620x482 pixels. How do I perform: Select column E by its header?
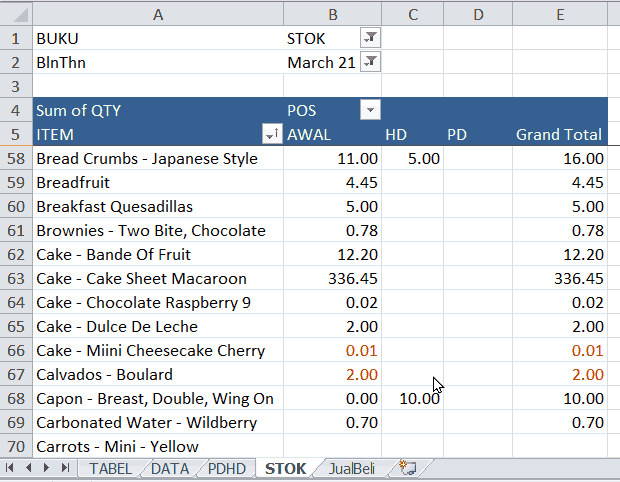(560, 15)
